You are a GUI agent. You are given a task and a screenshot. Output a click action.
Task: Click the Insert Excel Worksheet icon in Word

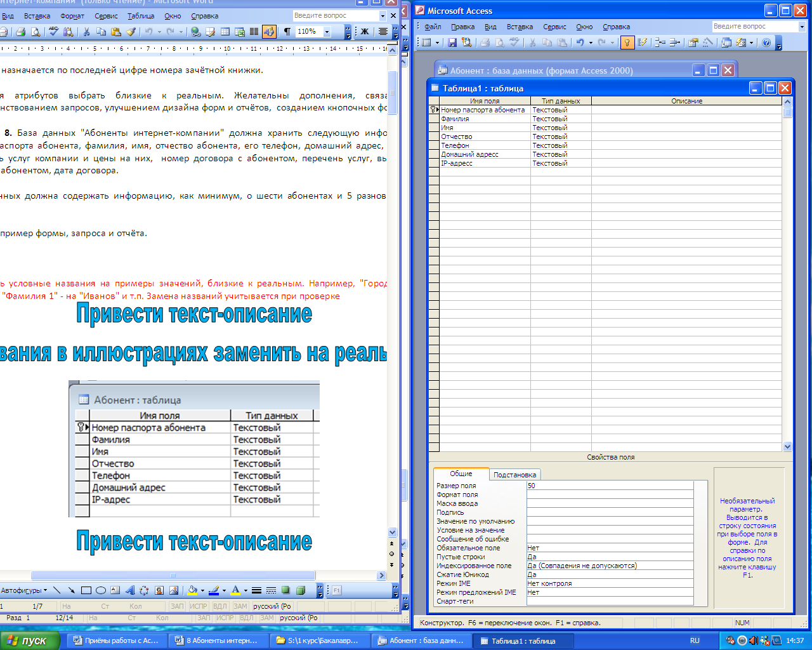click(240, 31)
